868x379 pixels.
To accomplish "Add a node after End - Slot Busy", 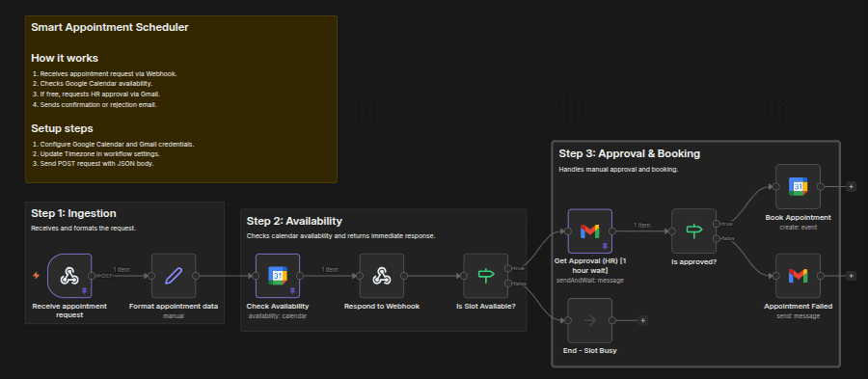I will click(x=642, y=320).
